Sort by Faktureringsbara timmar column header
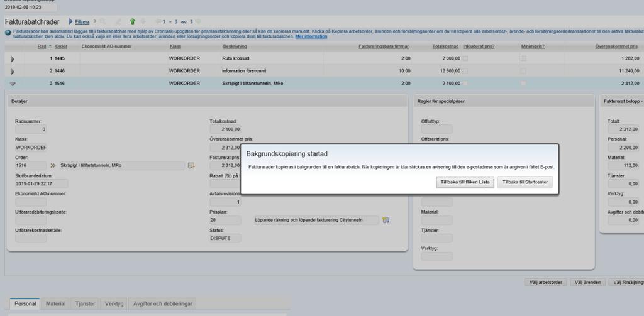 384,46
